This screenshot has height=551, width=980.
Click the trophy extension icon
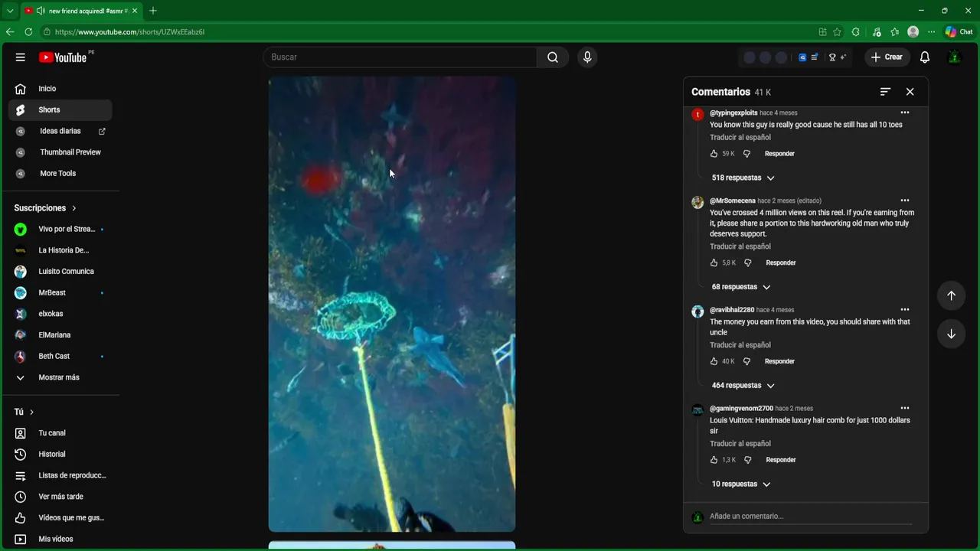click(832, 57)
